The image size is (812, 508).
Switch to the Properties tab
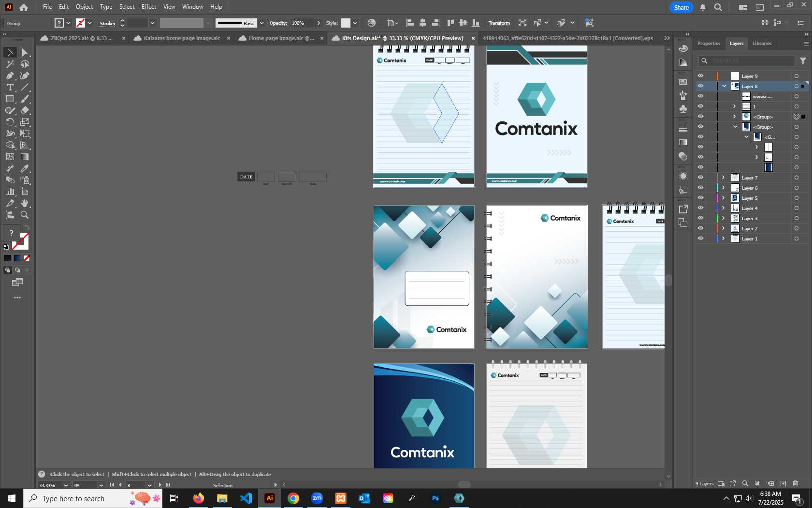(709, 44)
